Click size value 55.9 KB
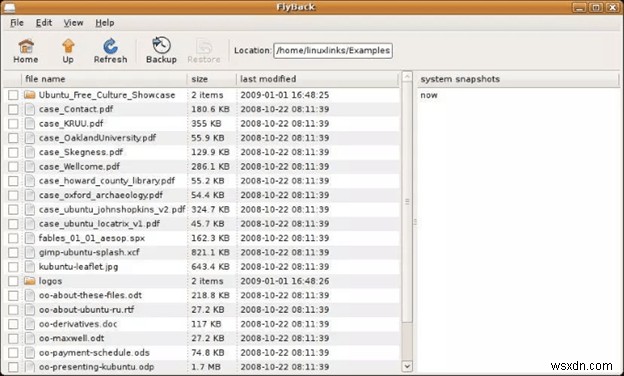Screen dimensions: 624x376 [x=208, y=138]
